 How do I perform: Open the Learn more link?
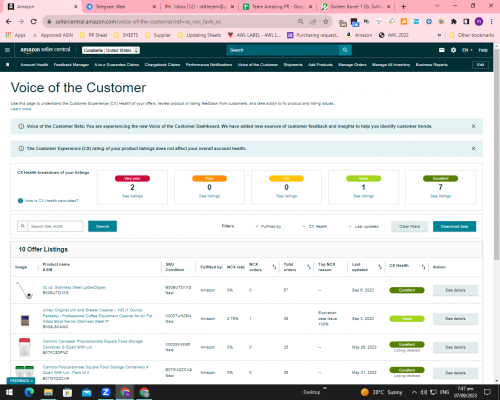[x=21, y=109]
